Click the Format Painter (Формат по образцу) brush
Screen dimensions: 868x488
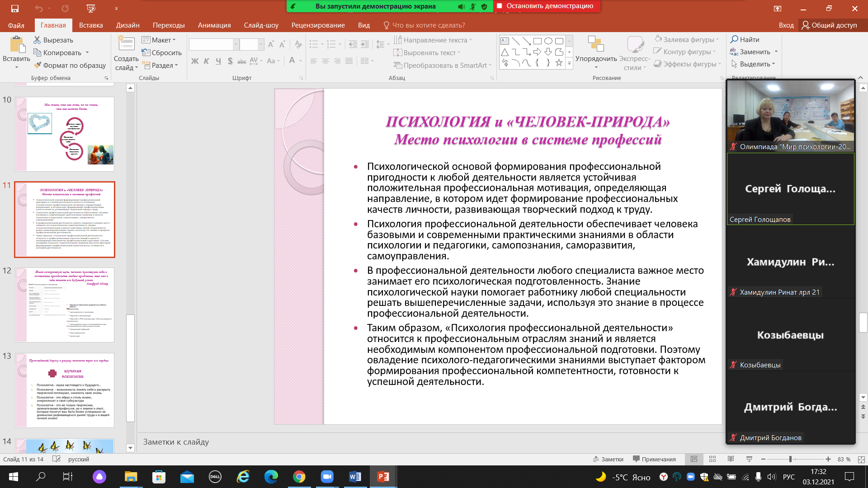(38, 66)
